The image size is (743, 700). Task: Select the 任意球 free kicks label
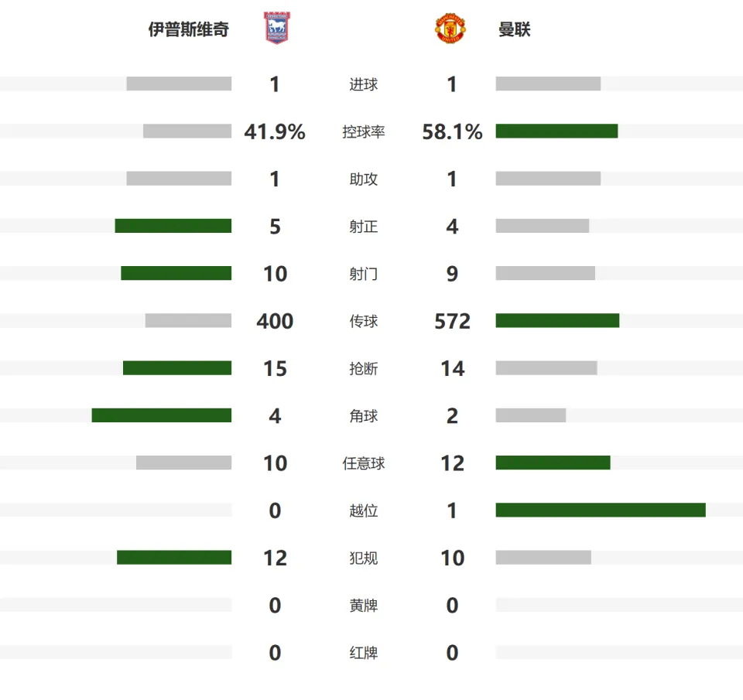point(364,463)
